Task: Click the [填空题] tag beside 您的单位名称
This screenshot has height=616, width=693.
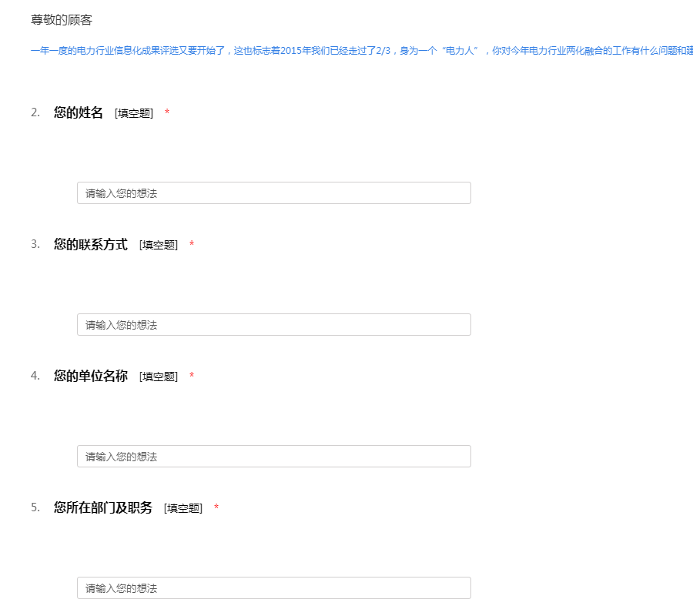Action: tap(159, 377)
